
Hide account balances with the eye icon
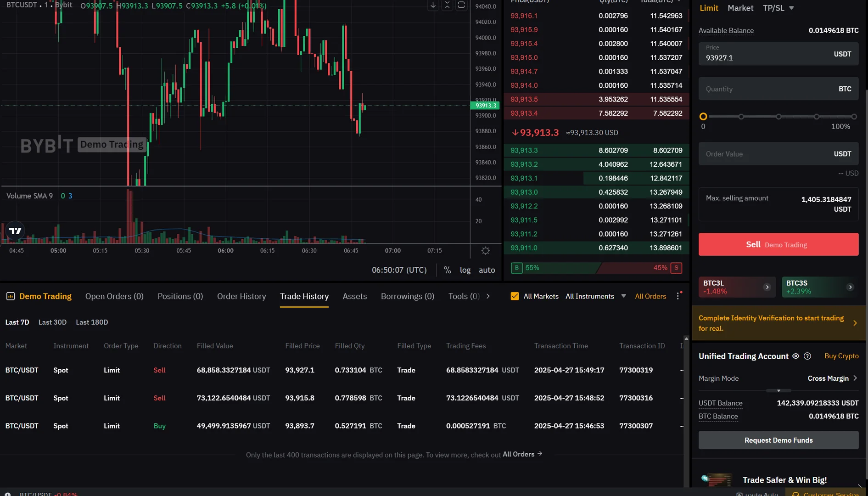pyautogui.click(x=795, y=356)
